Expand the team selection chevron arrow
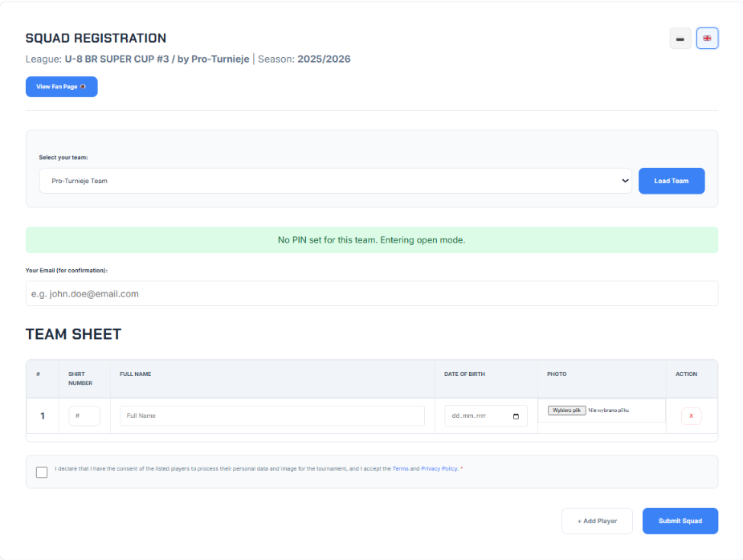Image resolution: width=743 pixels, height=560 pixels. [625, 181]
